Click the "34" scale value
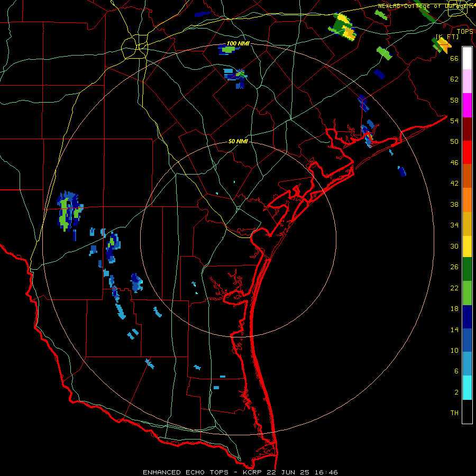Viewport: 476px width, 476px height. (x=454, y=225)
